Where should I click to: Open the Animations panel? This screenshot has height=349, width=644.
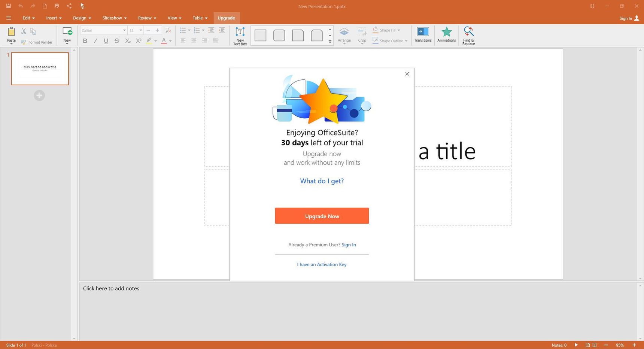click(447, 34)
